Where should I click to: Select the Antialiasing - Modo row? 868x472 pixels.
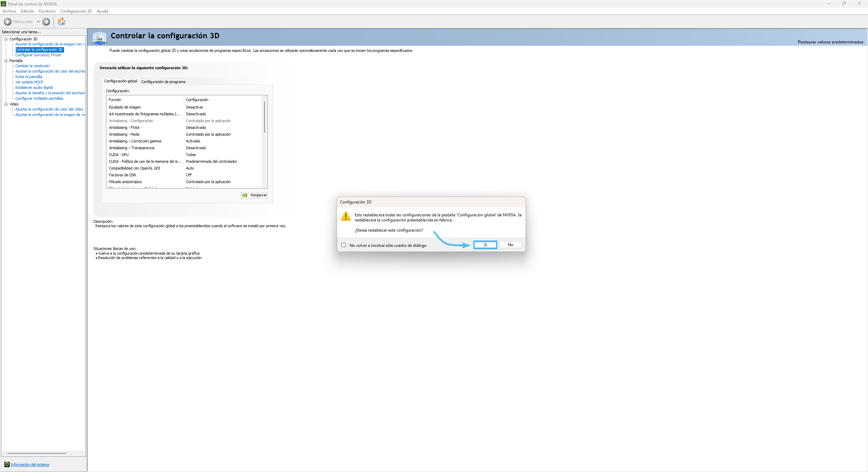point(184,134)
